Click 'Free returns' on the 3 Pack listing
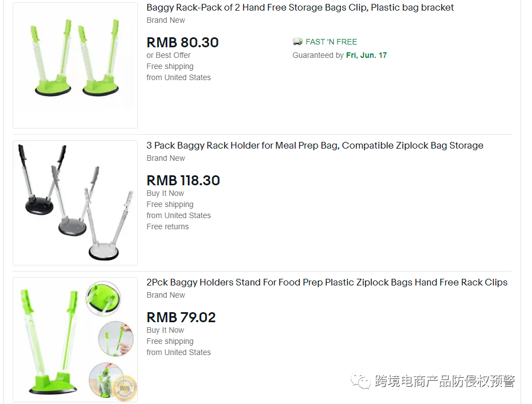The image size is (532, 404). click(x=168, y=226)
